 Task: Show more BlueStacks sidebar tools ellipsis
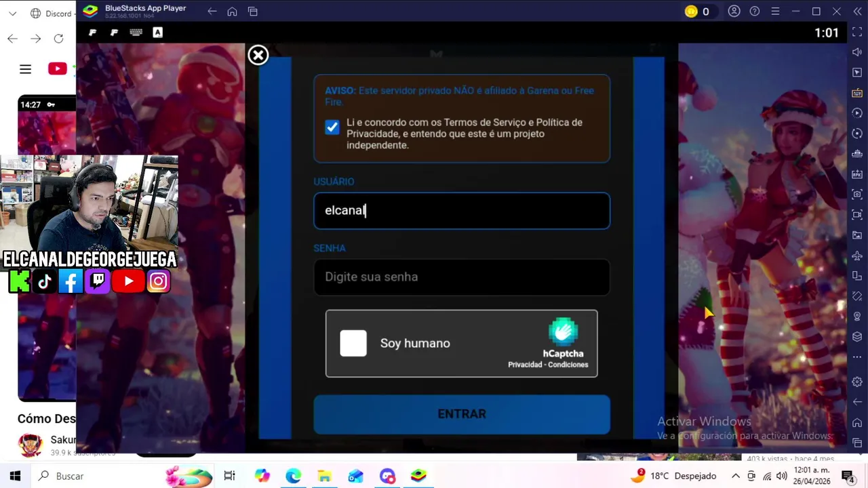[x=857, y=357]
